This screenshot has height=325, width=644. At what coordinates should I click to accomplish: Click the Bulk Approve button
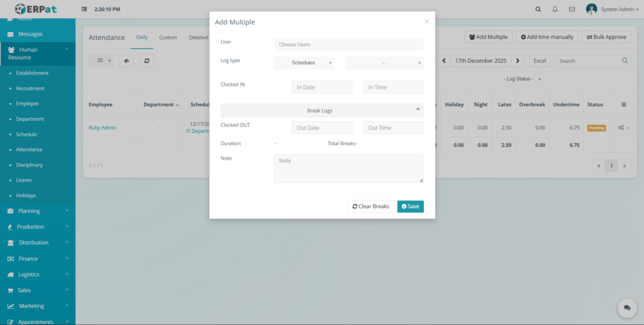[x=606, y=37]
